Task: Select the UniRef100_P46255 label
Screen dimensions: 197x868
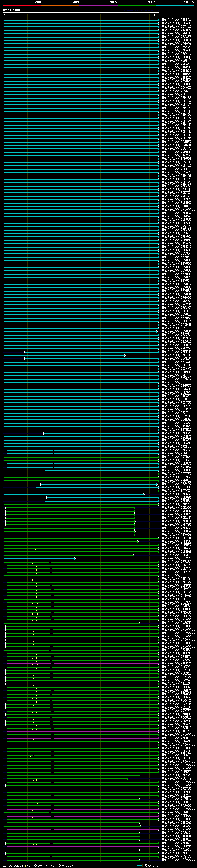Action: (x=177, y=155)
